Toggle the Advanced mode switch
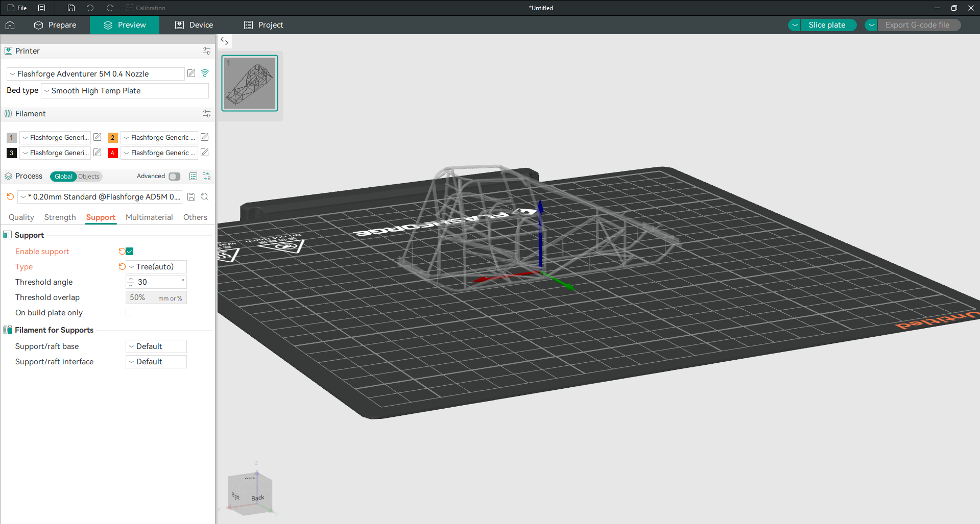Image resolution: width=980 pixels, height=524 pixels. [x=175, y=177]
